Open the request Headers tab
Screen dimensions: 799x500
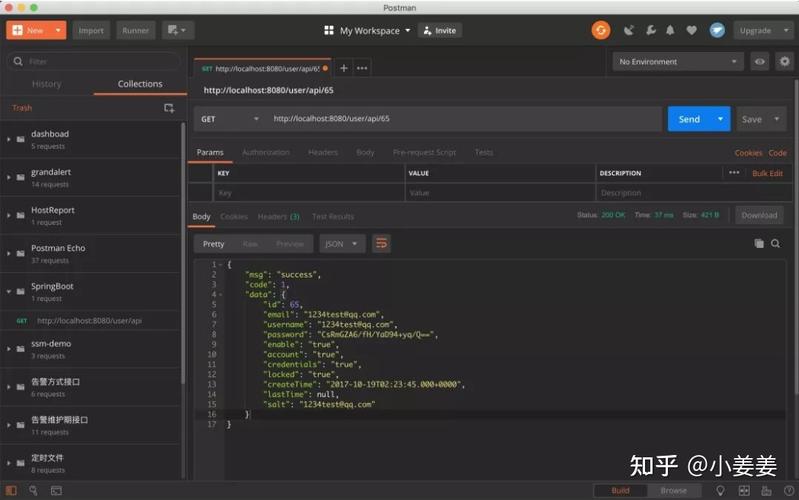323,152
